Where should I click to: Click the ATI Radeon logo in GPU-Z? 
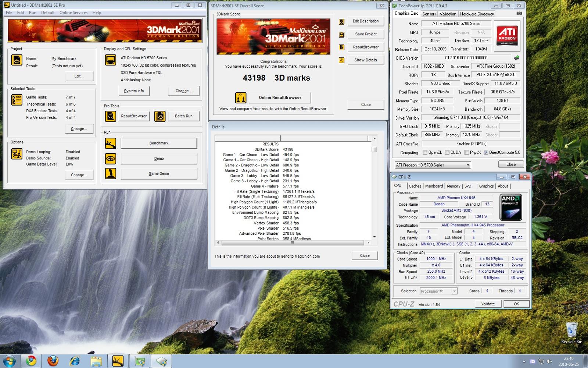point(507,36)
